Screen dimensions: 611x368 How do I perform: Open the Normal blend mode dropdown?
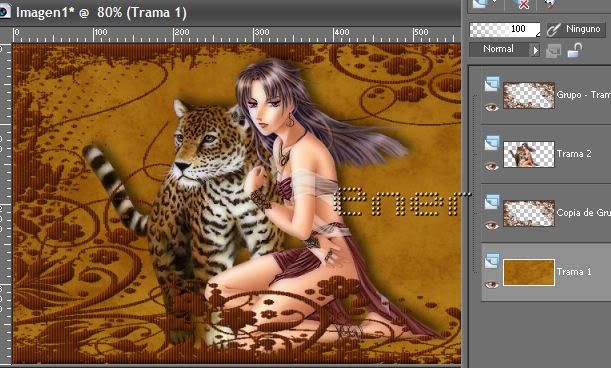click(504, 50)
